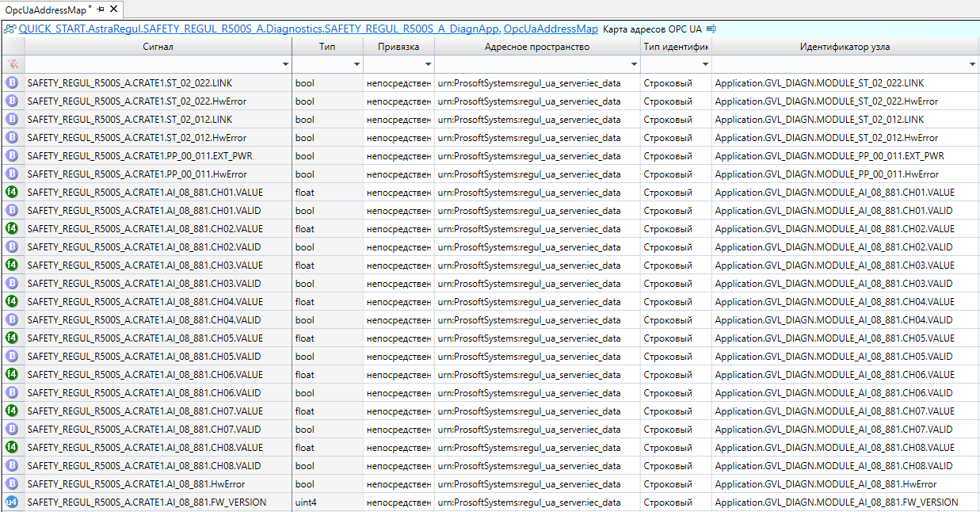Open the Тип column filter dropdown
The height and width of the screenshot is (512, 980).
point(357,64)
